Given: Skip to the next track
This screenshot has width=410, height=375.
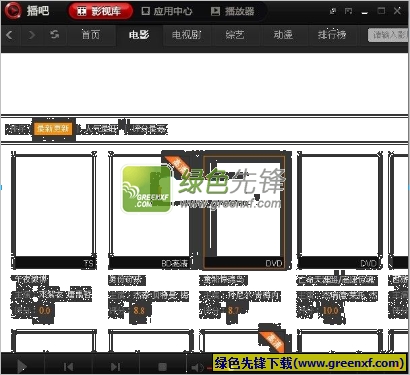Looking at the screenshot, I should point(115,367).
